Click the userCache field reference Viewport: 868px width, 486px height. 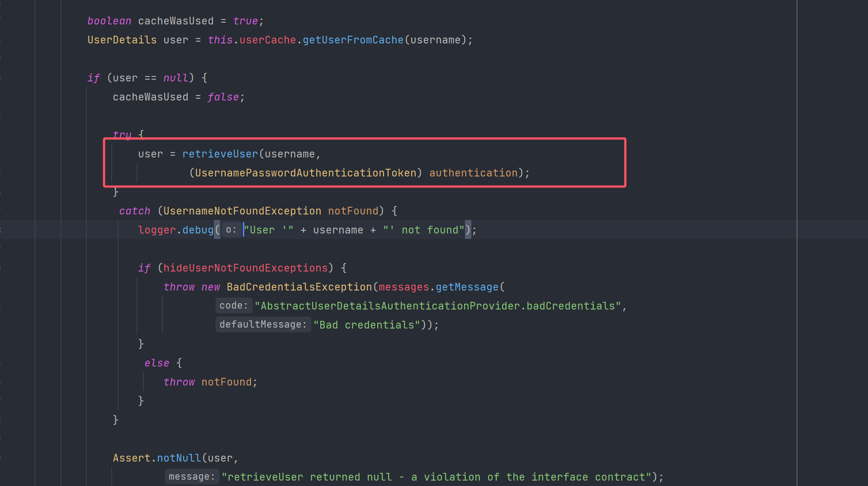tap(267, 40)
